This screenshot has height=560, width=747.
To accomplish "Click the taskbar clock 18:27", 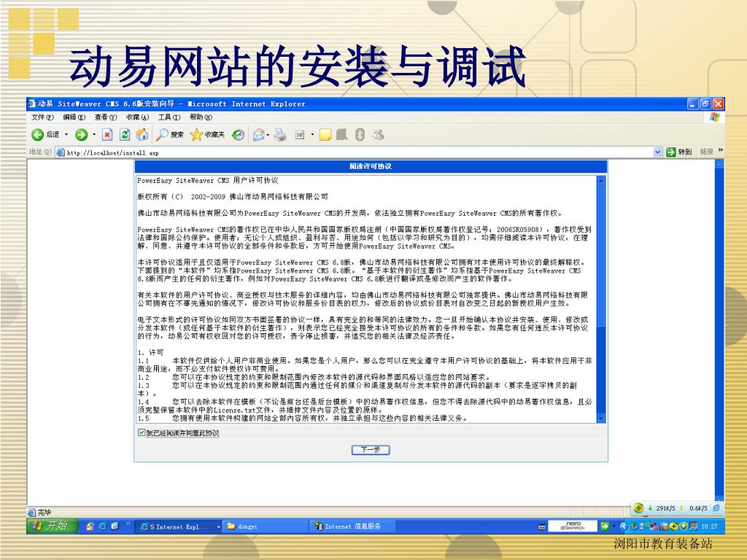I will [x=709, y=526].
